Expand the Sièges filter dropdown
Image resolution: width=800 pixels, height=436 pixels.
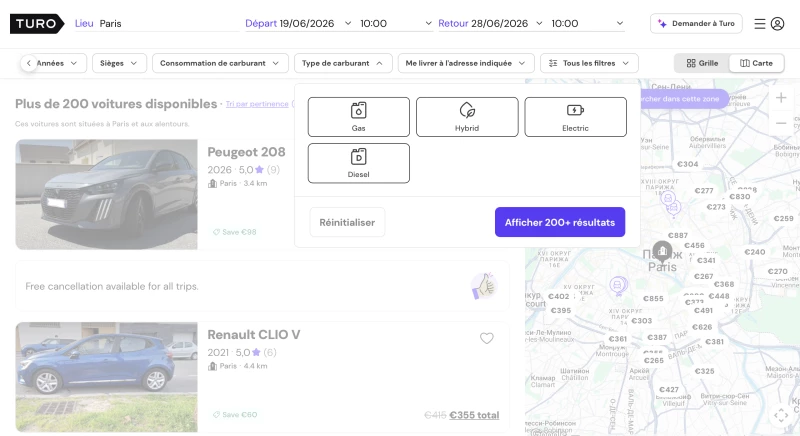(x=119, y=63)
